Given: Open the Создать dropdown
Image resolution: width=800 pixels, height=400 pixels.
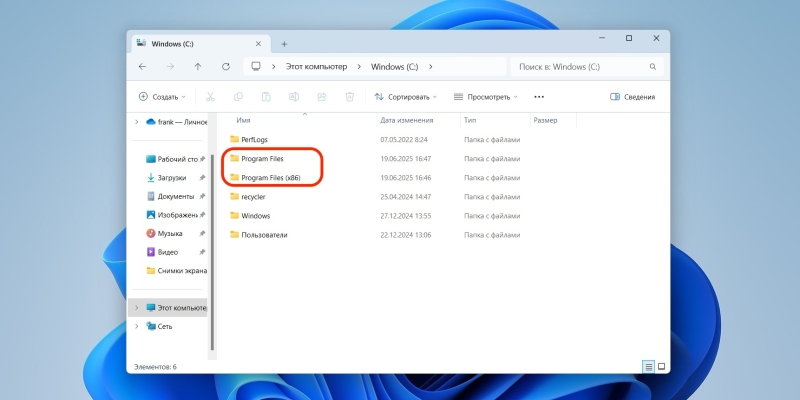Looking at the screenshot, I should point(162,96).
